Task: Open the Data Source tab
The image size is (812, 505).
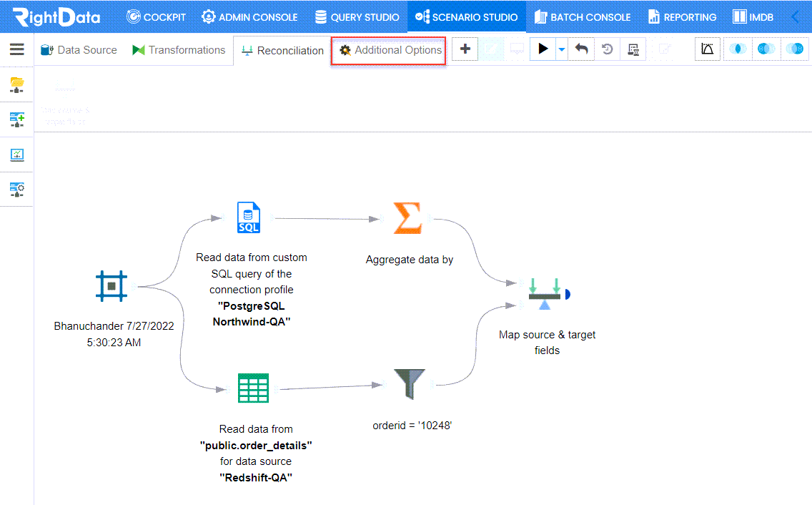Action: (79, 50)
